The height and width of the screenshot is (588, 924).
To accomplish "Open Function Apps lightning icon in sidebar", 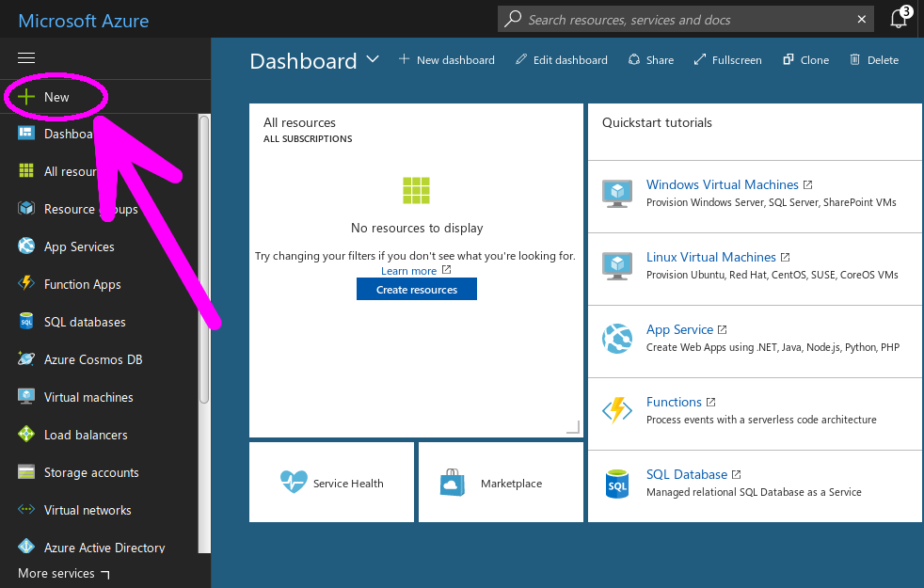I will pyautogui.click(x=26, y=283).
